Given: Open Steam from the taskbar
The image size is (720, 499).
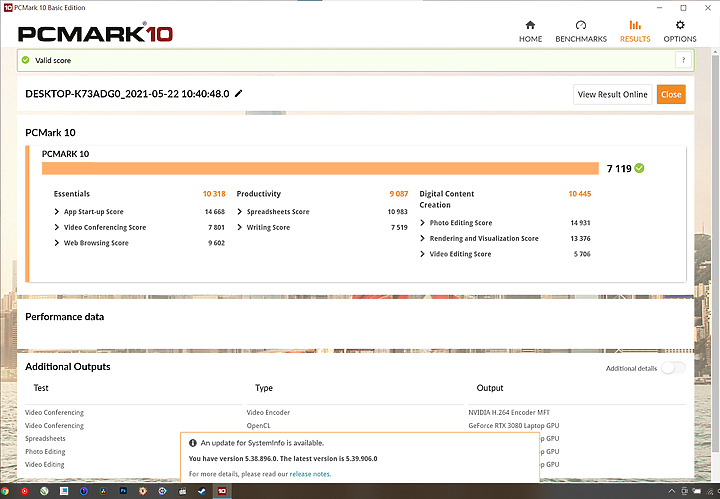Looking at the screenshot, I should pyautogui.click(x=202, y=491).
